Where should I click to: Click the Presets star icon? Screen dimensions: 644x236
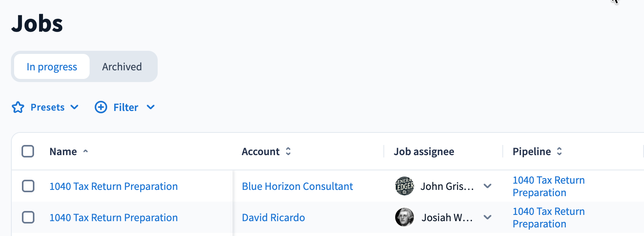pyautogui.click(x=18, y=107)
